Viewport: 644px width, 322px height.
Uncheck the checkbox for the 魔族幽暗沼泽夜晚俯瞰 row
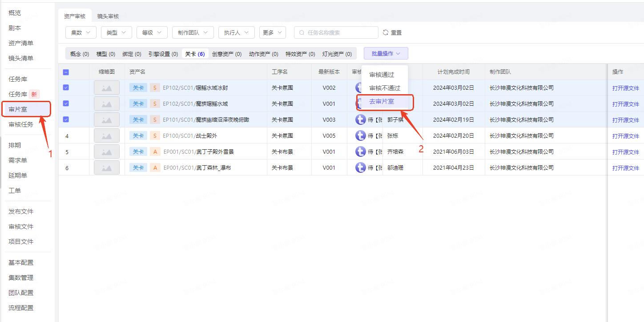tap(66, 119)
